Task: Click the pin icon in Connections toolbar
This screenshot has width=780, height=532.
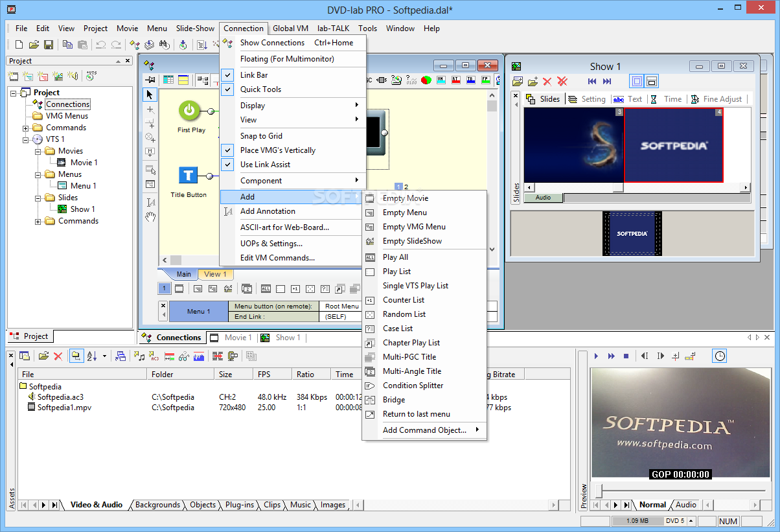Action: click(x=150, y=80)
